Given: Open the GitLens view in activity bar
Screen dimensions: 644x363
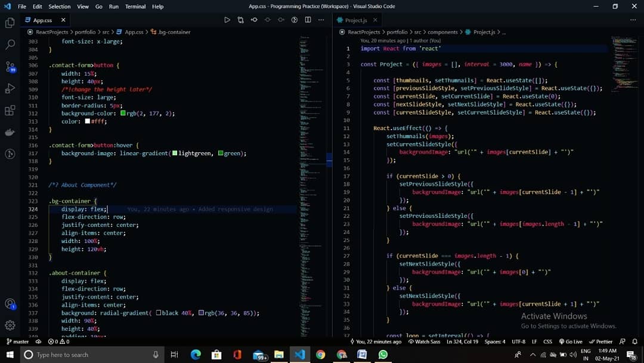Looking at the screenshot, I should point(10,154).
